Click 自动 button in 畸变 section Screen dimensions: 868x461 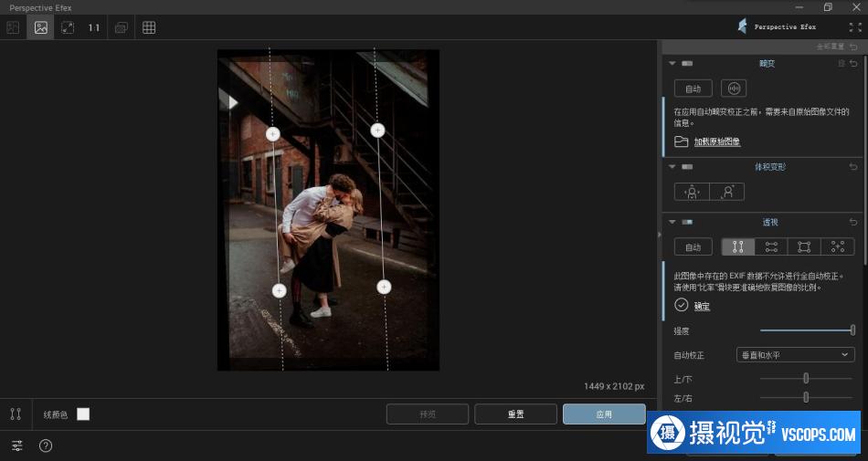[x=693, y=89]
